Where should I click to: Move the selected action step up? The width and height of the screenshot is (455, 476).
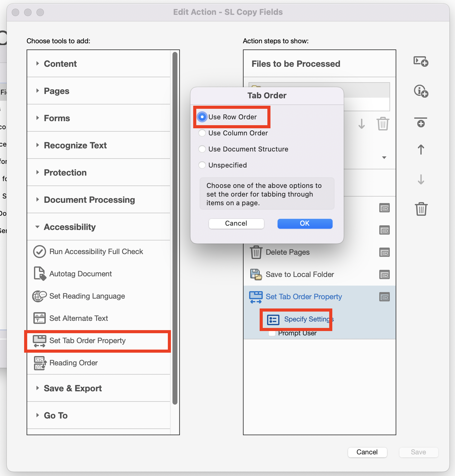[x=420, y=150]
